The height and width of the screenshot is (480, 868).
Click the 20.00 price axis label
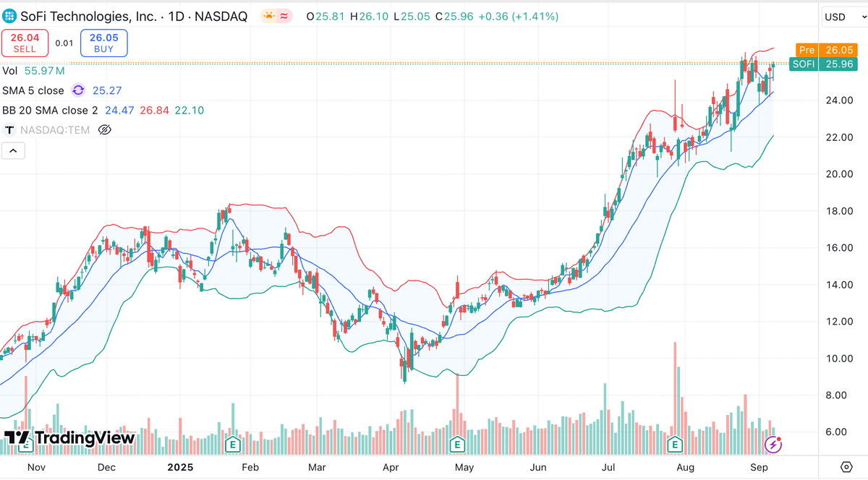838,174
